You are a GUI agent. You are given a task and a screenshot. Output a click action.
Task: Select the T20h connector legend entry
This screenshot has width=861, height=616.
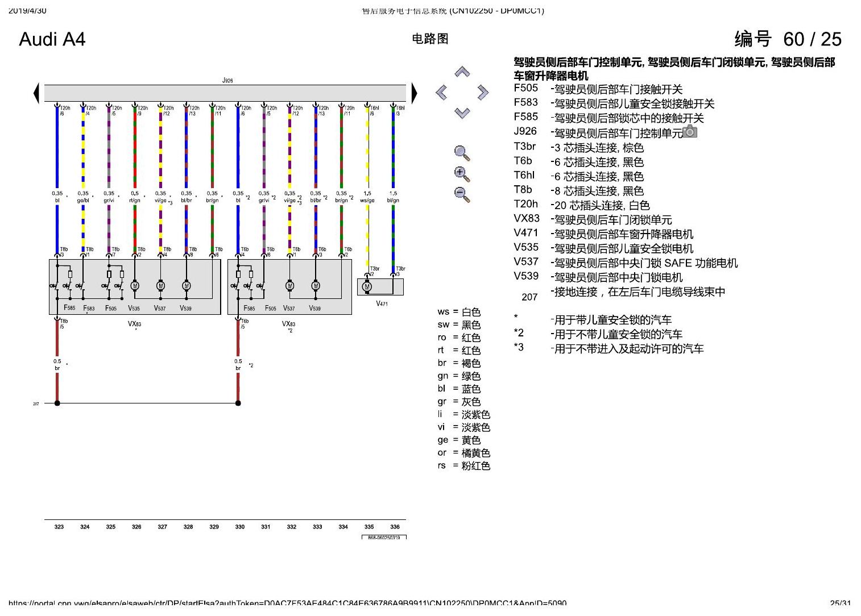582,205
